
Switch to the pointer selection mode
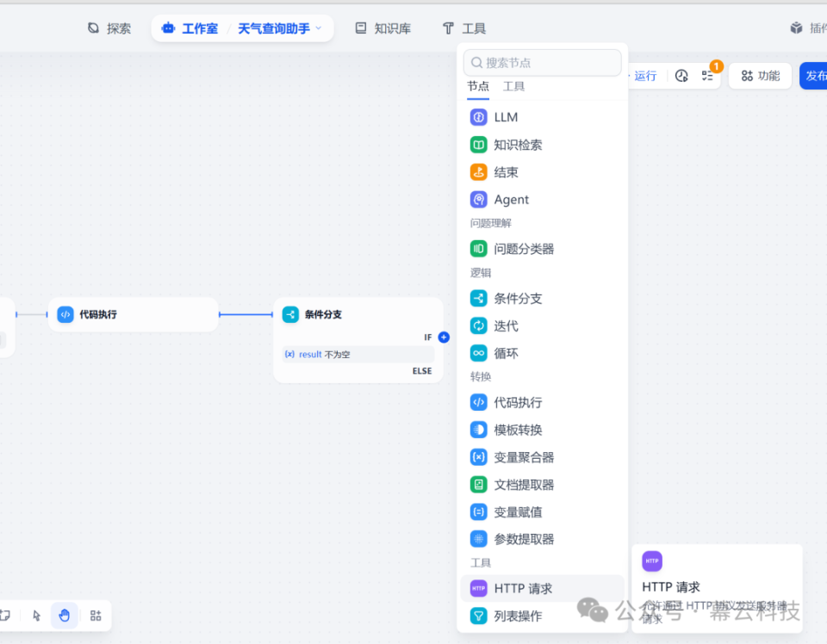coord(35,616)
